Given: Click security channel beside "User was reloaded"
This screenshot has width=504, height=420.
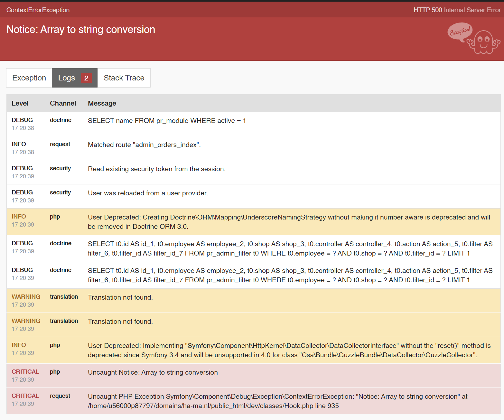Looking at the screenshot, I should click(x=61, y=192).
